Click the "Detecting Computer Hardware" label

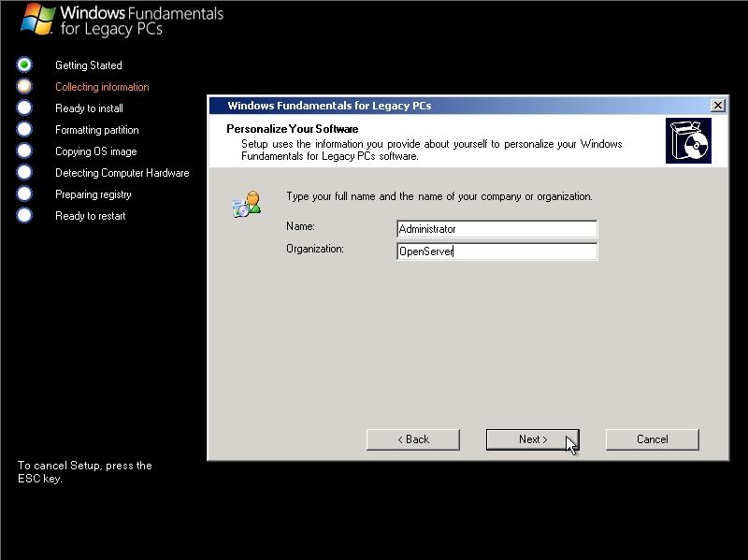[122, 173]
